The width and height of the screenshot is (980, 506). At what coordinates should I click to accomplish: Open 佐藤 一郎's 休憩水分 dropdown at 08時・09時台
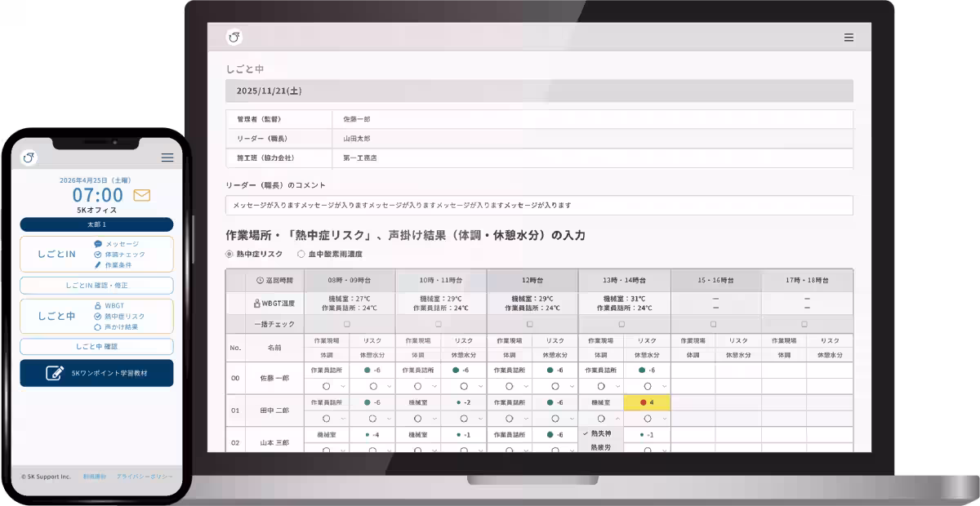tap(372, 386)
